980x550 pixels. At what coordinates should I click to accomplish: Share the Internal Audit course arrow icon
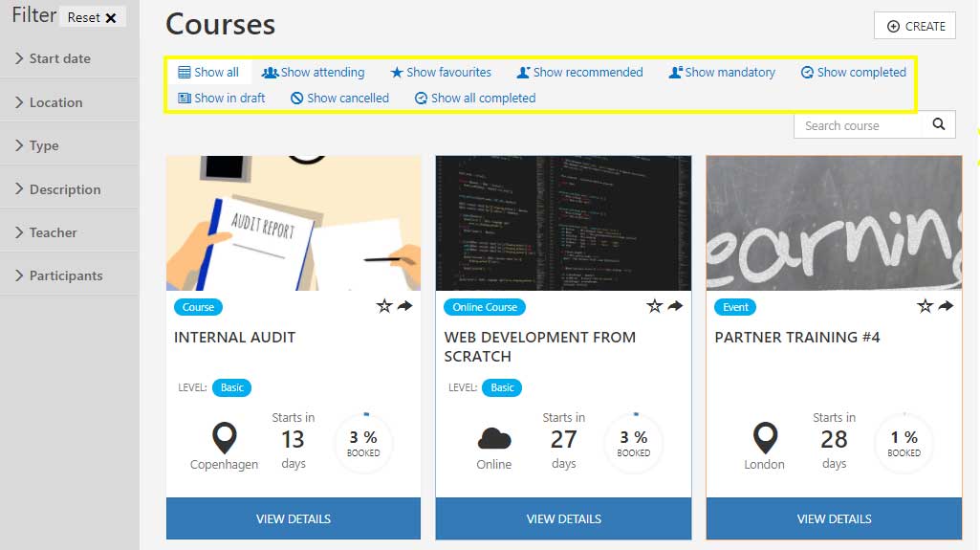point(405,306)
